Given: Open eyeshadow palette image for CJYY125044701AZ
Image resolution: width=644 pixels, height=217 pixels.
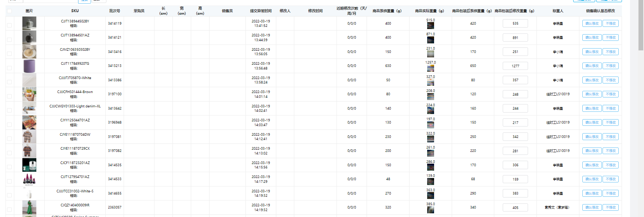Looking at the screenshot, I should 29,122.
